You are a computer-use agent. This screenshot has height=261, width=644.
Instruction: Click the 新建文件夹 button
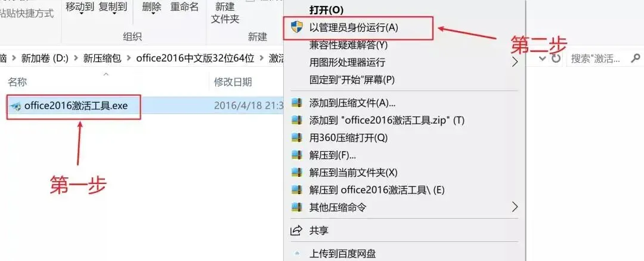225,13
